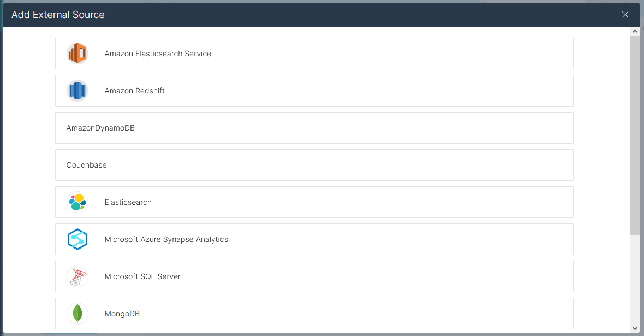Choose the MongoDB source label
644x336 pixels.
click(x=122, y=314)
